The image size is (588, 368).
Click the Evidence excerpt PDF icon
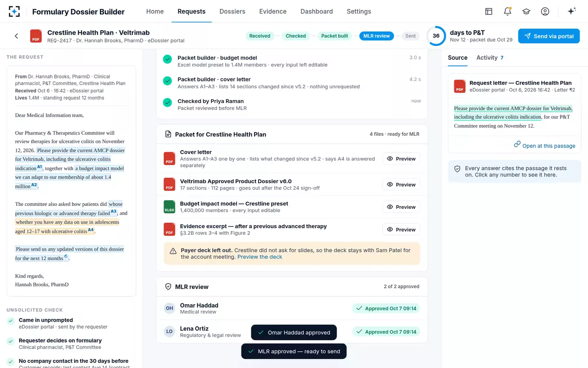point(169,229)
